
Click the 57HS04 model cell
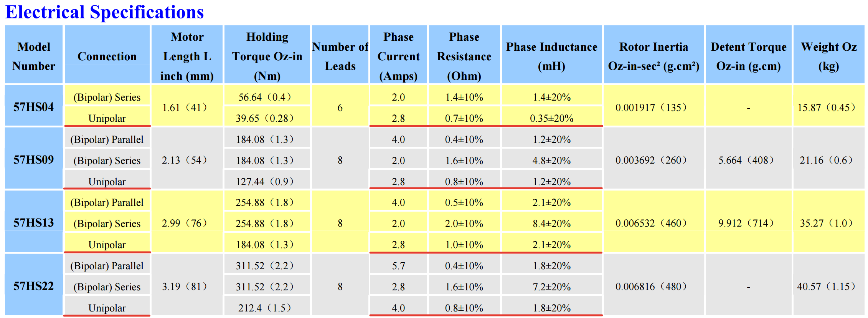point(34,107)
